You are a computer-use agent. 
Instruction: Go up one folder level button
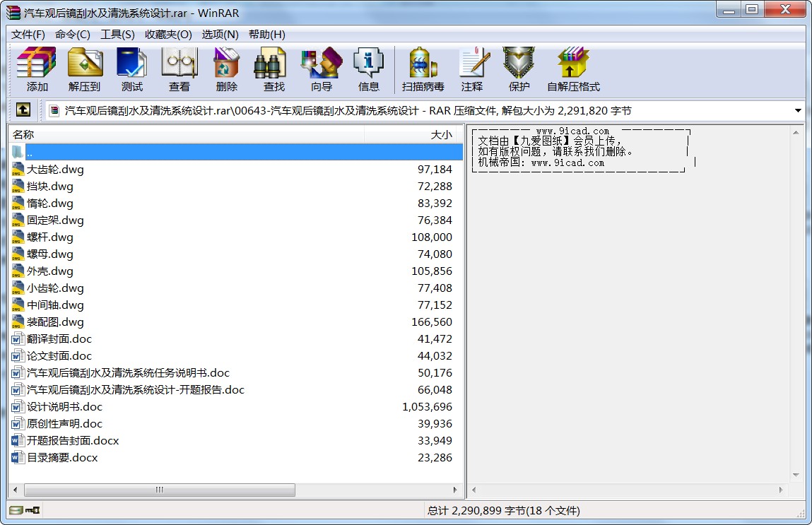click(x=23, y=110)
